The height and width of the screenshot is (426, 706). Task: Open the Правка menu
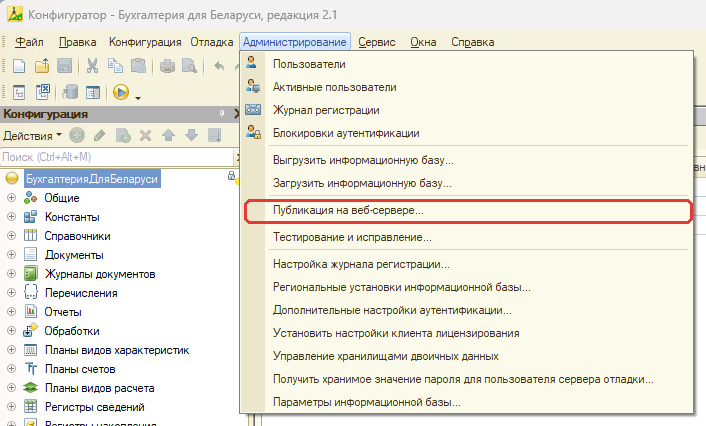[x=77, y=42]
